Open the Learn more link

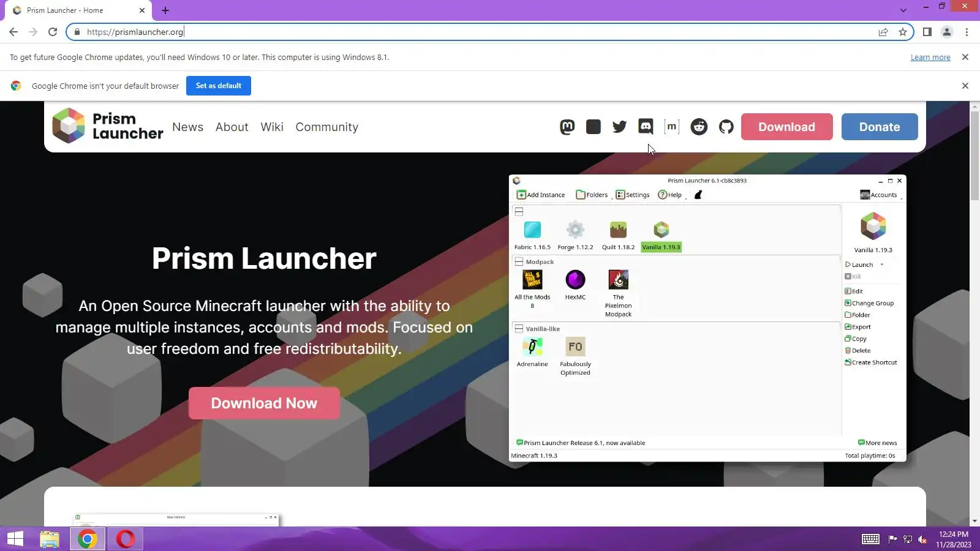930,58
